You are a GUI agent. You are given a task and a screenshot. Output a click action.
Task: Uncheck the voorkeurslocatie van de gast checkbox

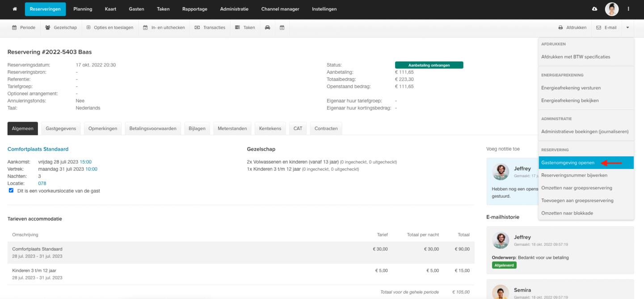pos(11,191)
